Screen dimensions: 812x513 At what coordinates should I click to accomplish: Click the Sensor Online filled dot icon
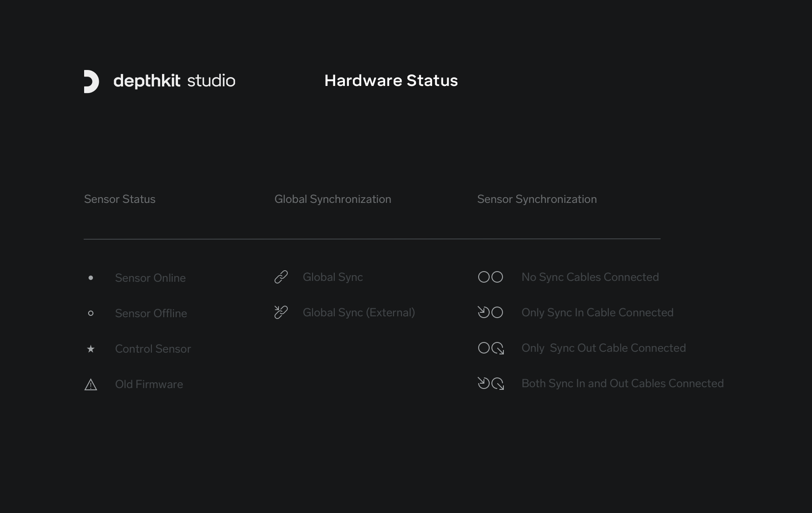coord(91,278)
